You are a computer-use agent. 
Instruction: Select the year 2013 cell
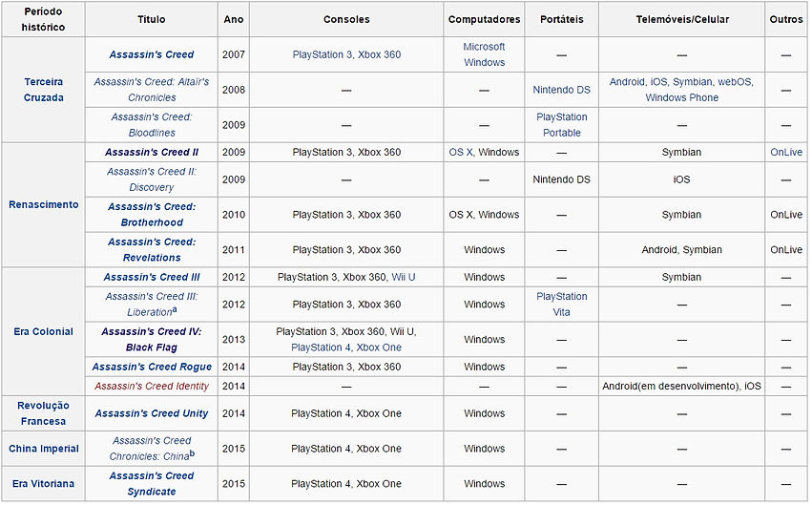tap(234, 339)
